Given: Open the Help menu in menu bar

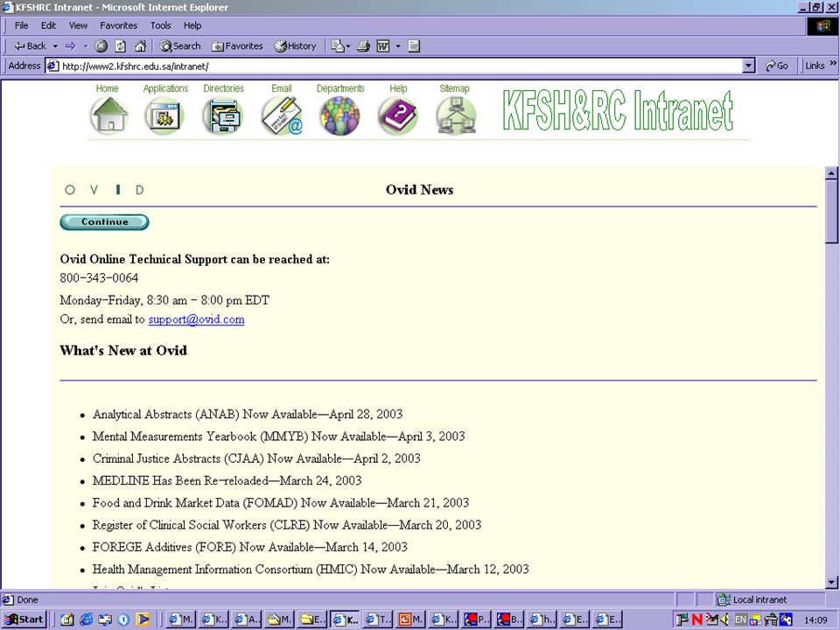Looking at the screenshot, I should point(192,25).
